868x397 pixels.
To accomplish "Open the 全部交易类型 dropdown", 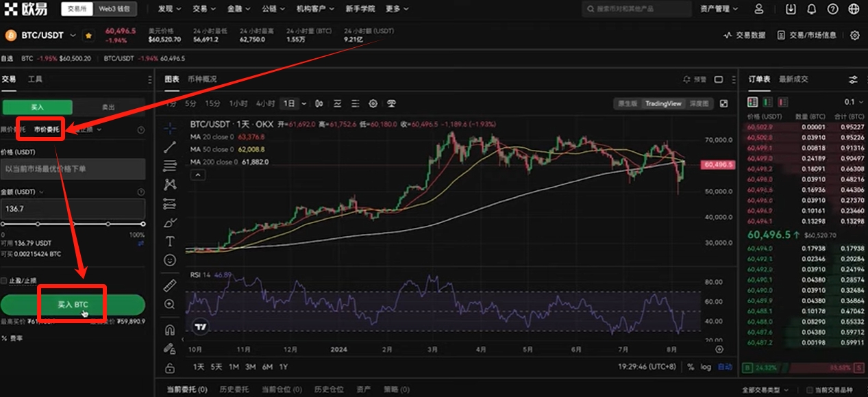I will [766, 390].
